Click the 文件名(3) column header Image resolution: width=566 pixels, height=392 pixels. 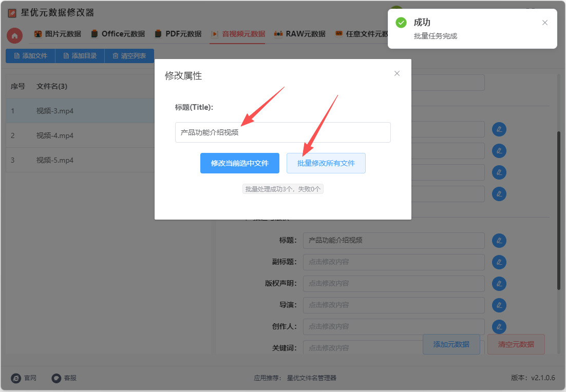coord(52,86)
